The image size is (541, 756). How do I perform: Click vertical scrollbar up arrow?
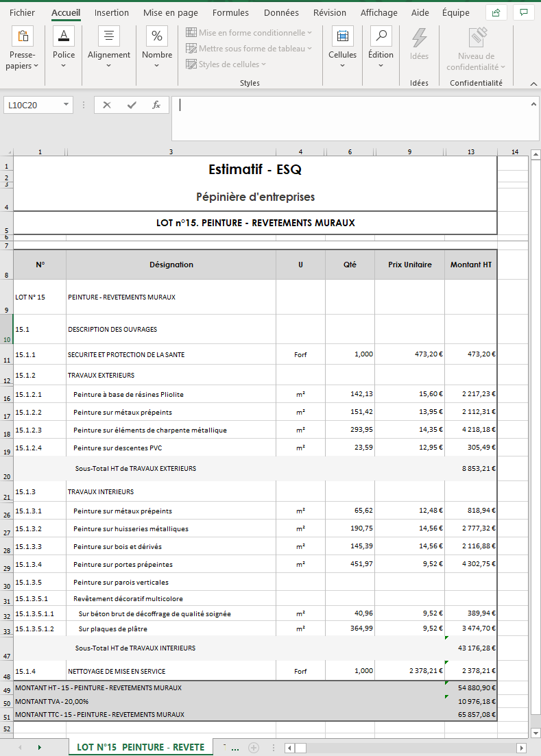coord(536,154)
